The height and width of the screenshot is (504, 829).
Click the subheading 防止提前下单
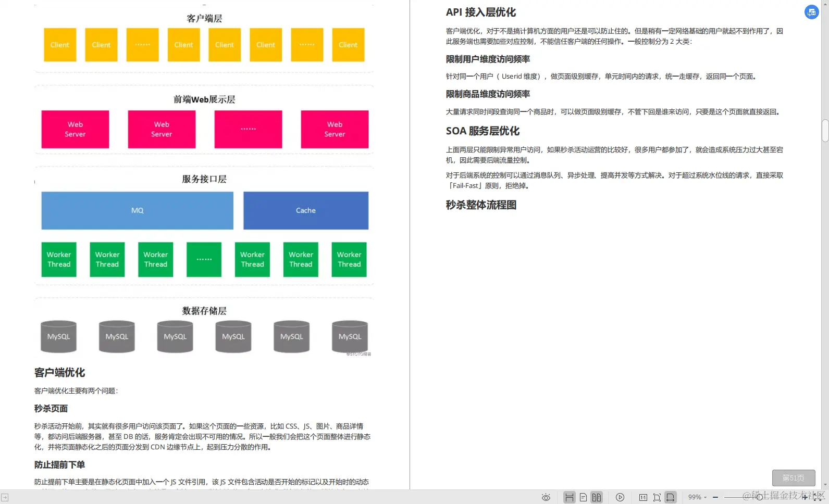(59, 465)
